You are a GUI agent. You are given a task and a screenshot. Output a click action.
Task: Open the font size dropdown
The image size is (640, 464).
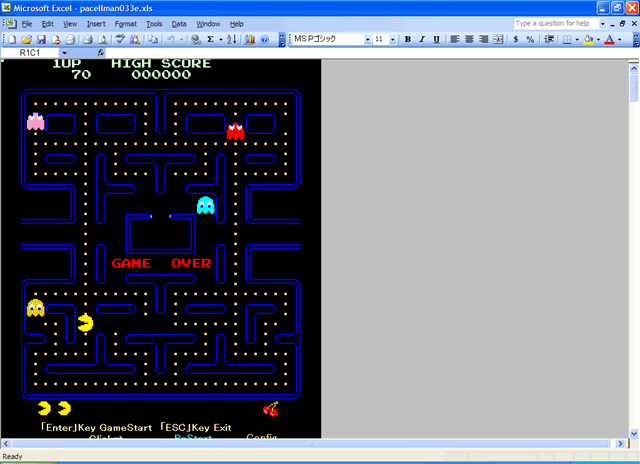coord(395,39)
